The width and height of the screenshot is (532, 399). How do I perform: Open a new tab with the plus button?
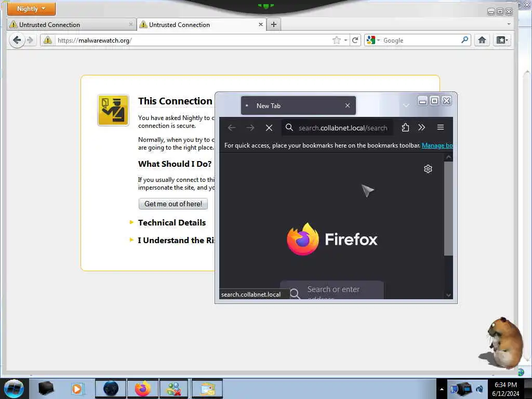pyautogui.click(x=274, y=24)
